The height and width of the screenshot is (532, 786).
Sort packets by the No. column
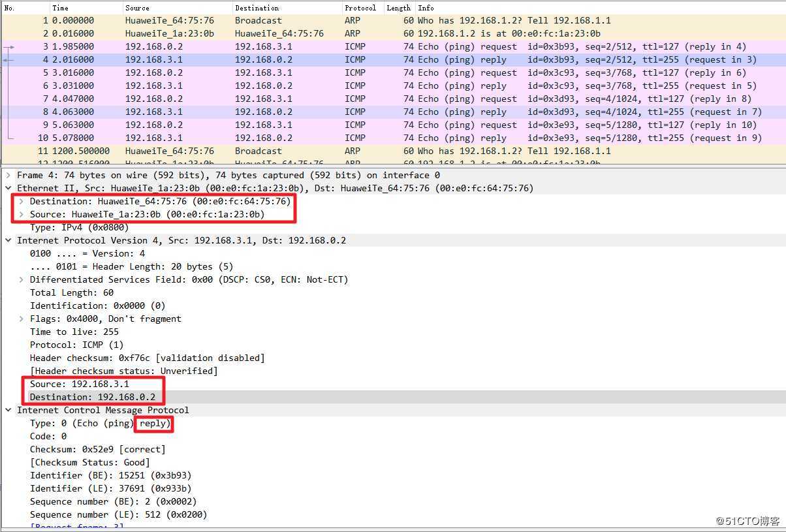click(25, 8)
